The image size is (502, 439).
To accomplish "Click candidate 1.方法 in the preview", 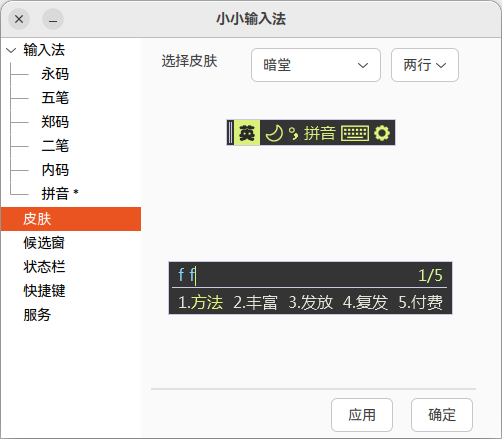I will pyautogui.click(x=200, y=302).
